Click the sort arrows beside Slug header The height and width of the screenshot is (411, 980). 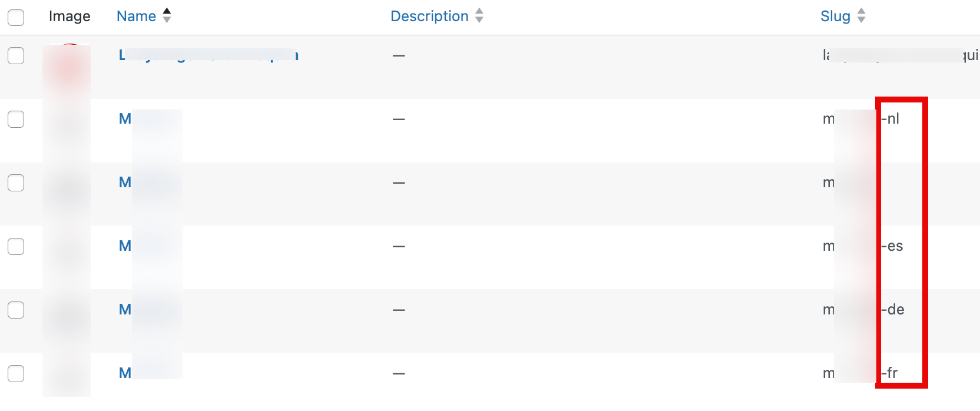coord(861,16)
